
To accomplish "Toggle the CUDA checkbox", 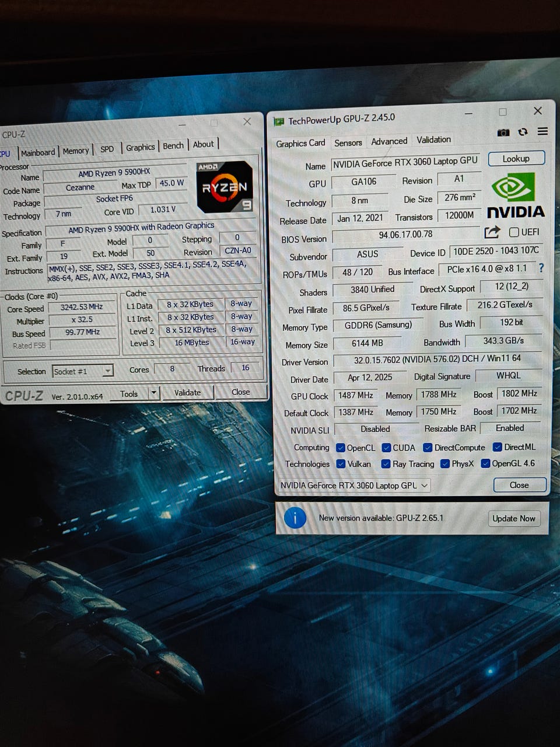I will (386, 448).
